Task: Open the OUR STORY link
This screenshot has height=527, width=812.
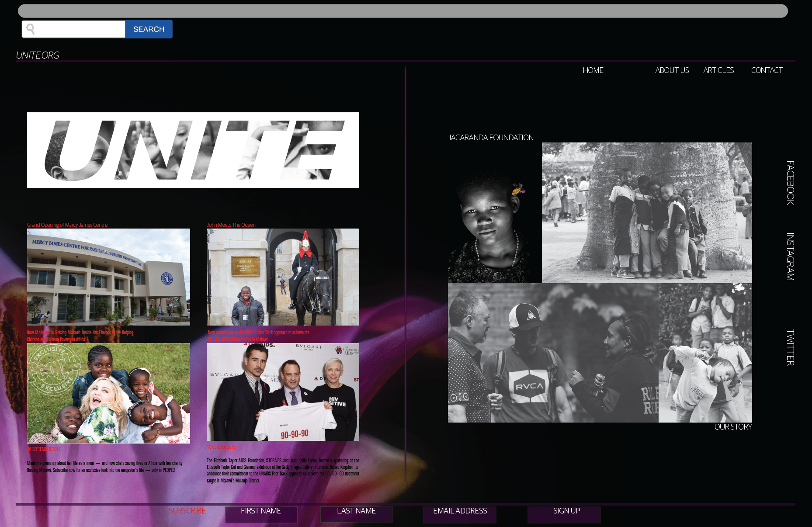Action: [x=733, y=427]
